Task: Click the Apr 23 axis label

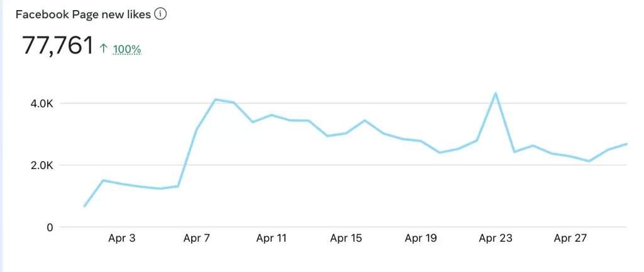Action: click(x=496, y=238)
